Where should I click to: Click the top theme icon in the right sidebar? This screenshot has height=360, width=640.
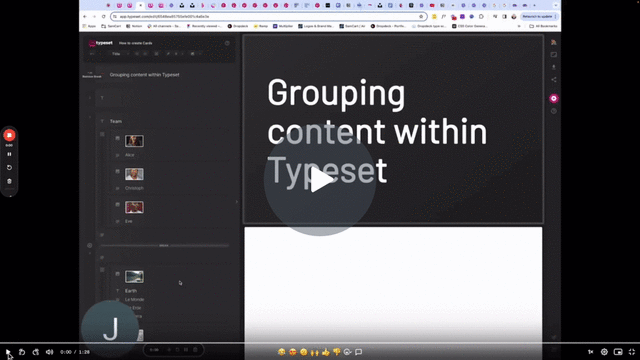[x=553, y=42]
